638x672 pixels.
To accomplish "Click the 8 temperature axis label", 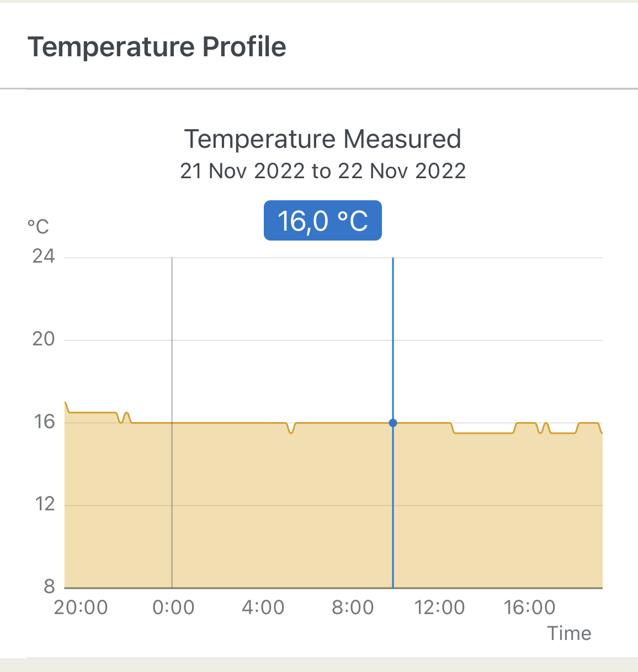I will 50,586.
